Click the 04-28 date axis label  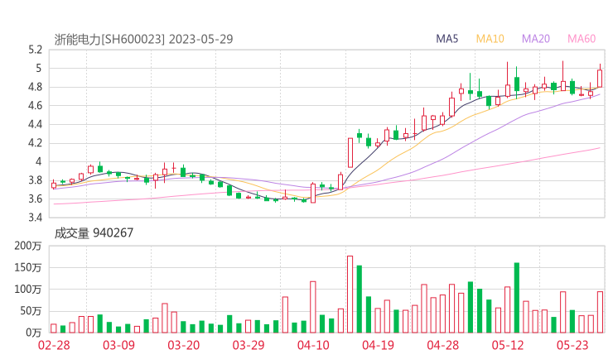[x=443, y=345]
